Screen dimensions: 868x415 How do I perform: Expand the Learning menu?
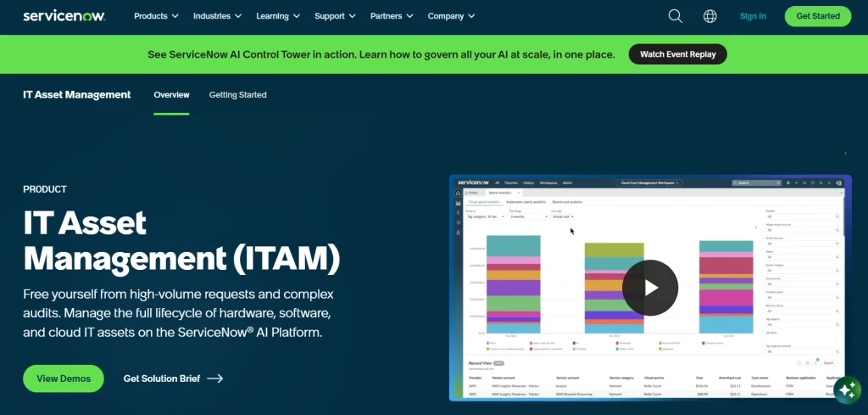pyautogui.click(x=278, y=16)
